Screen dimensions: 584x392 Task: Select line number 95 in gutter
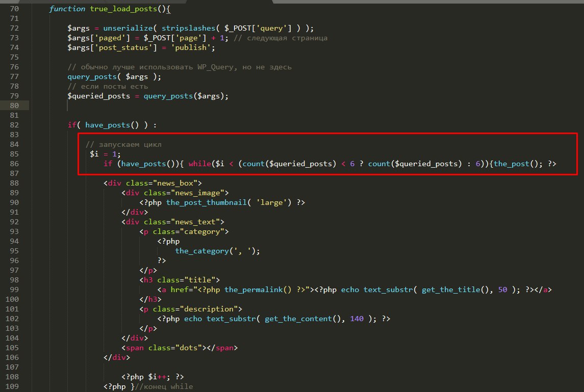tap(14, 251)
